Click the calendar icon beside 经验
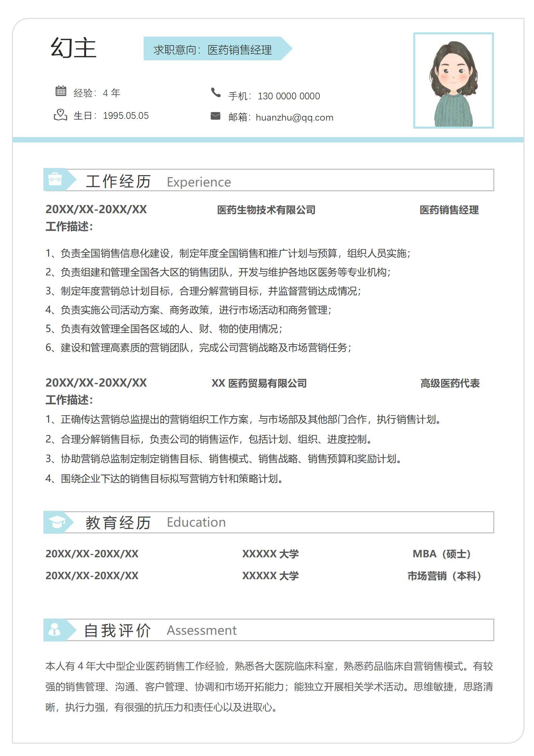Viewport: 534px width, 756px height. (x=61, y=91)
